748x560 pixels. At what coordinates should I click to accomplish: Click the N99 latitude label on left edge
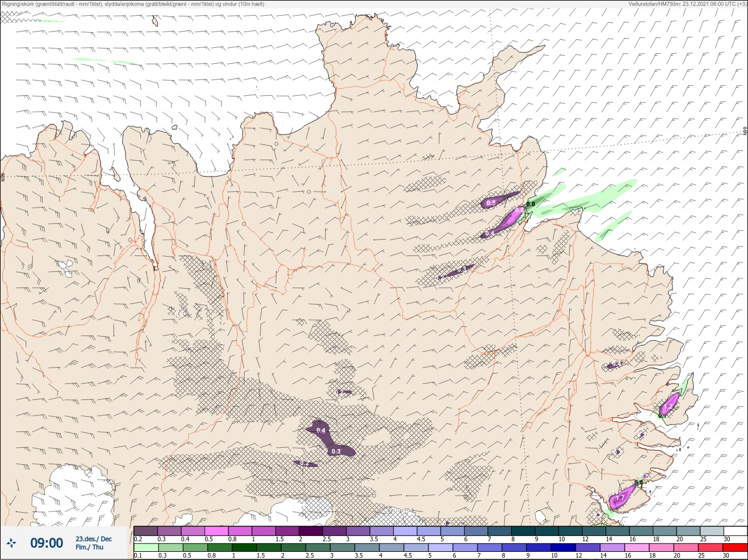pyautogui.click(x=3, y=177)
